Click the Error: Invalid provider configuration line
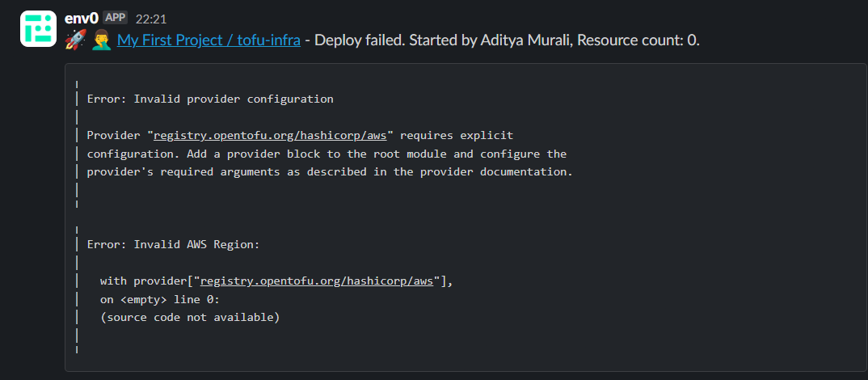The height and width of the screenshot is (380, 868). [210, 99]
